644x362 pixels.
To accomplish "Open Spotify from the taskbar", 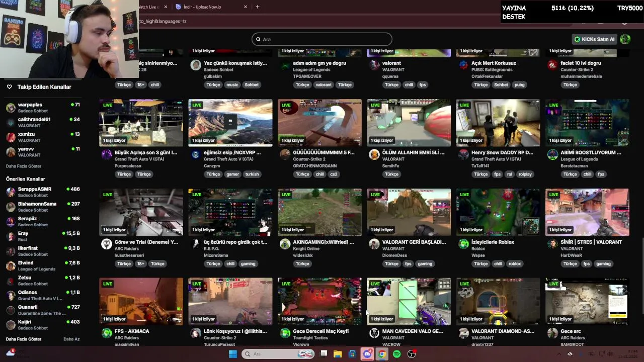I will (396, 354).
